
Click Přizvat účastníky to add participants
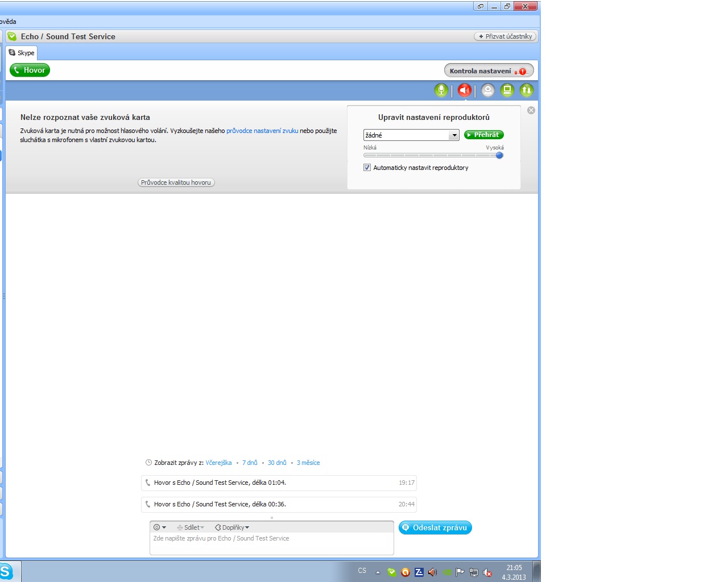(505, 36)
